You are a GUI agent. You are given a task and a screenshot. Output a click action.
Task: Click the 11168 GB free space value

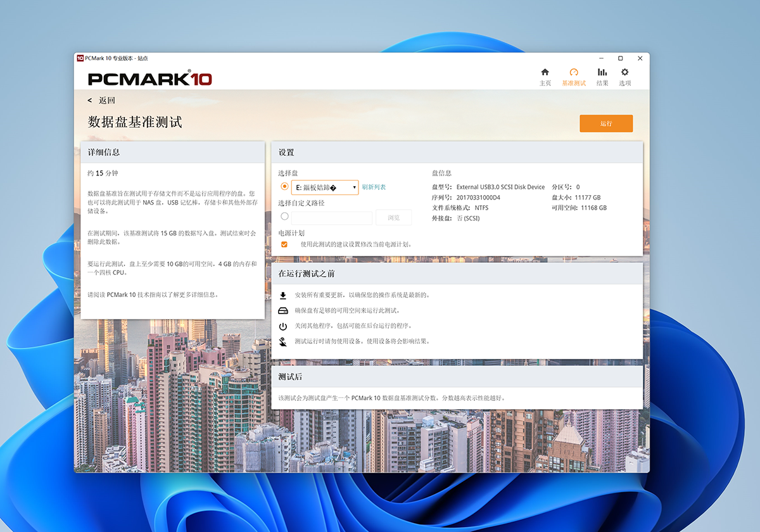click(593, 208)
